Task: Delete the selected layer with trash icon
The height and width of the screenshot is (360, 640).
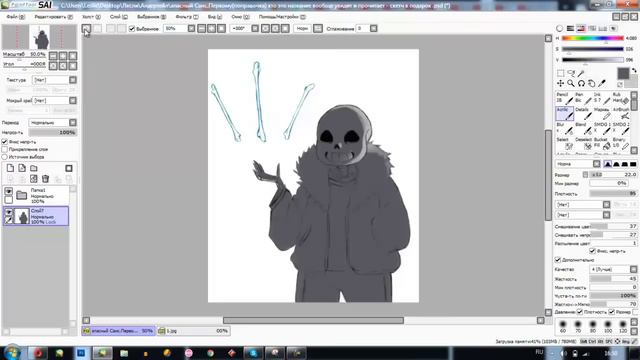Action: coord(45,179)
